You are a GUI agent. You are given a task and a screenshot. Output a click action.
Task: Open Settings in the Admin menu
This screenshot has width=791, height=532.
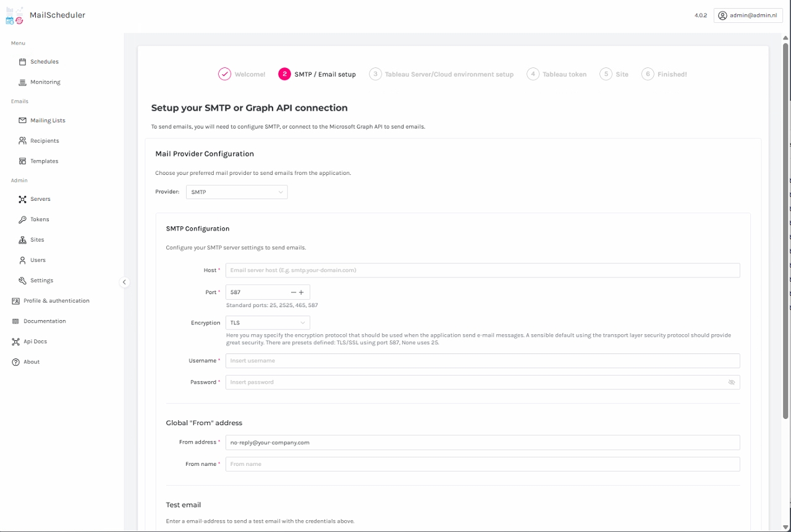click(x=41, y=281)
